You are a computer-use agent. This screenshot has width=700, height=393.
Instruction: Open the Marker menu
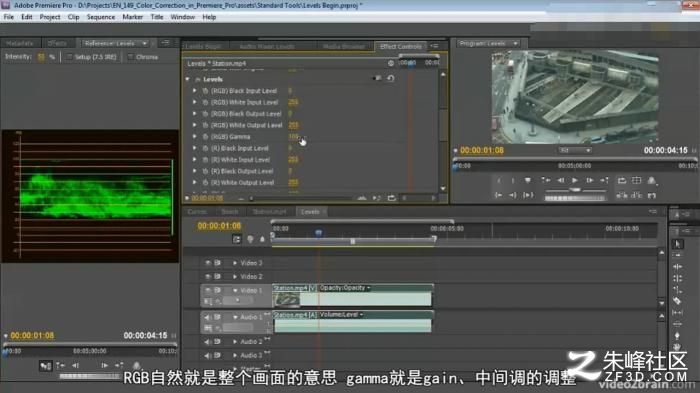133,17
